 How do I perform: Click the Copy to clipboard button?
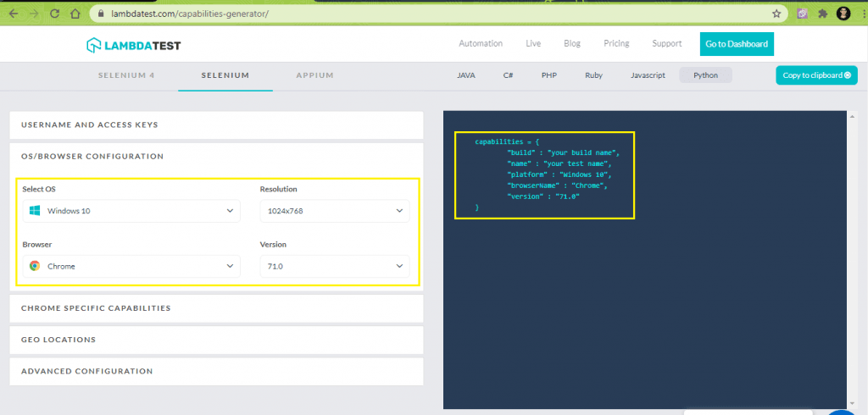816,75
